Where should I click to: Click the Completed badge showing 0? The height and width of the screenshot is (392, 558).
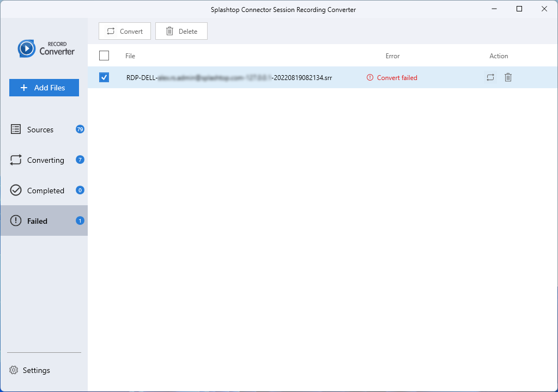[80, 191]
